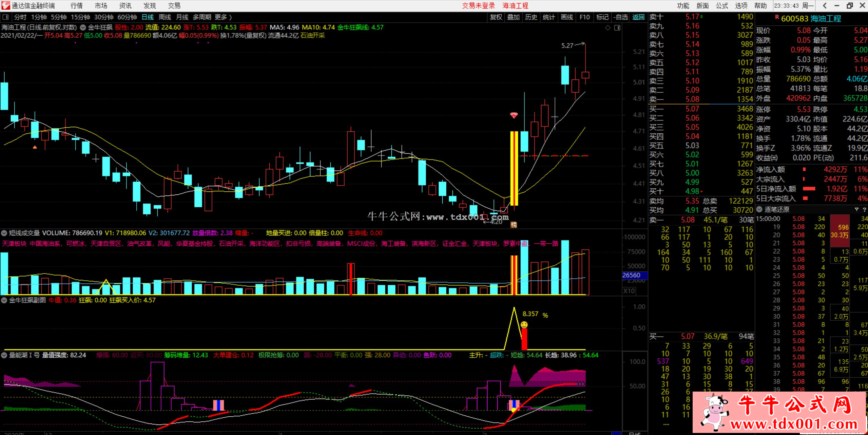
Task: Open help question mark in 逐笔还原
Action: coord(864,210)
